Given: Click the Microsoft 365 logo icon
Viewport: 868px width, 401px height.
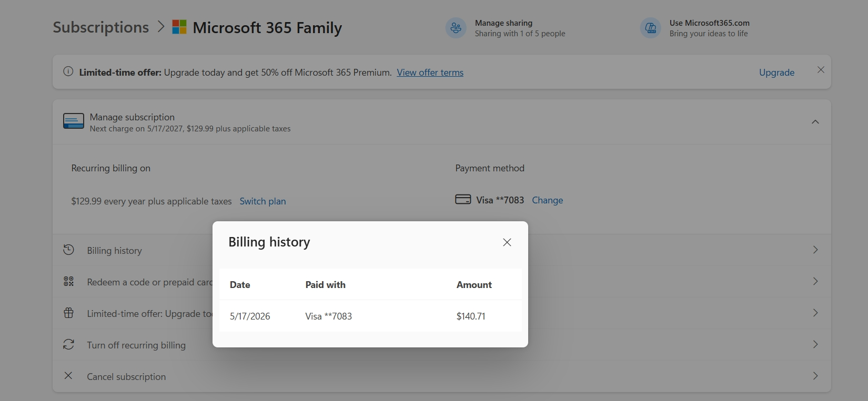Looking at the screenshot, I should pyautogui.click(x=179, y=27).
